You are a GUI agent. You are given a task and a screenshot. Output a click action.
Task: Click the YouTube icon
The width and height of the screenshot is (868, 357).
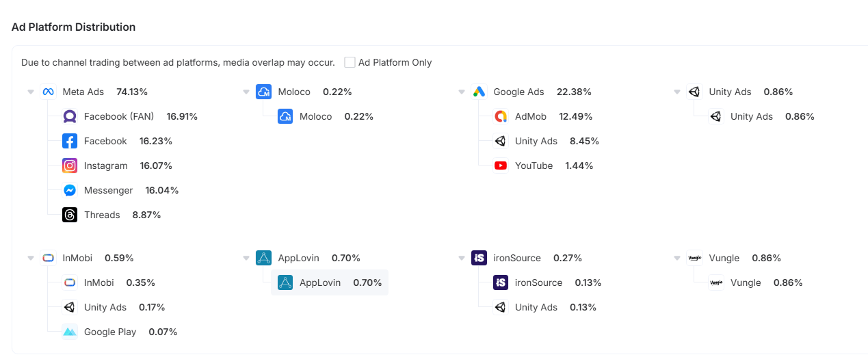click(501, 166)
